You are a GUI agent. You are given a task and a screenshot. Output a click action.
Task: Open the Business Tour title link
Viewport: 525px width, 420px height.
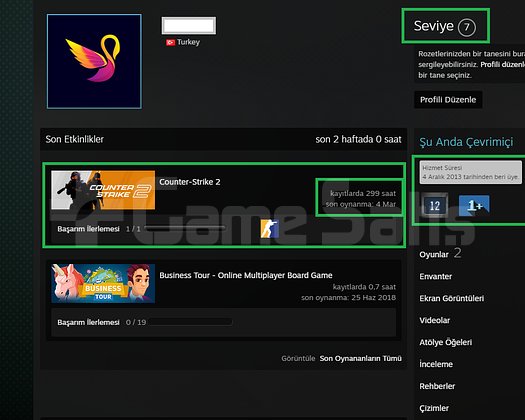click(246, 275)
